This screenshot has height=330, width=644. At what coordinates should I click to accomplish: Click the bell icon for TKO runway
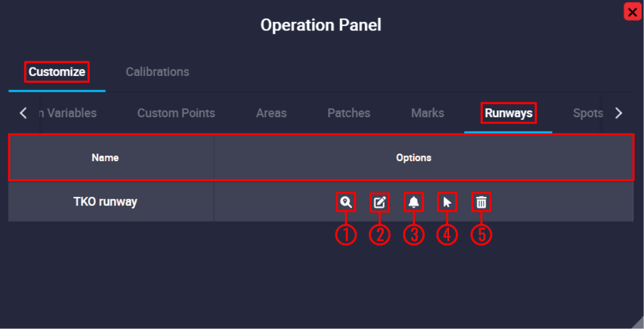[x=413, y=202]
